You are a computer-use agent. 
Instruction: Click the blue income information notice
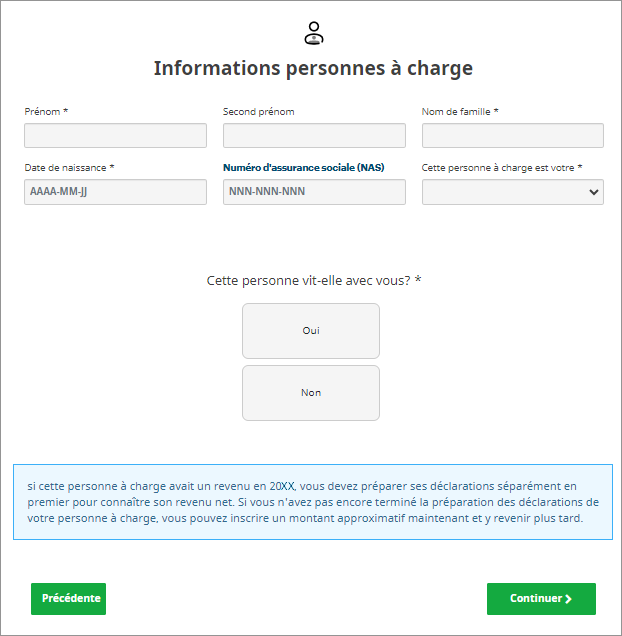click(x=313, y=502)
